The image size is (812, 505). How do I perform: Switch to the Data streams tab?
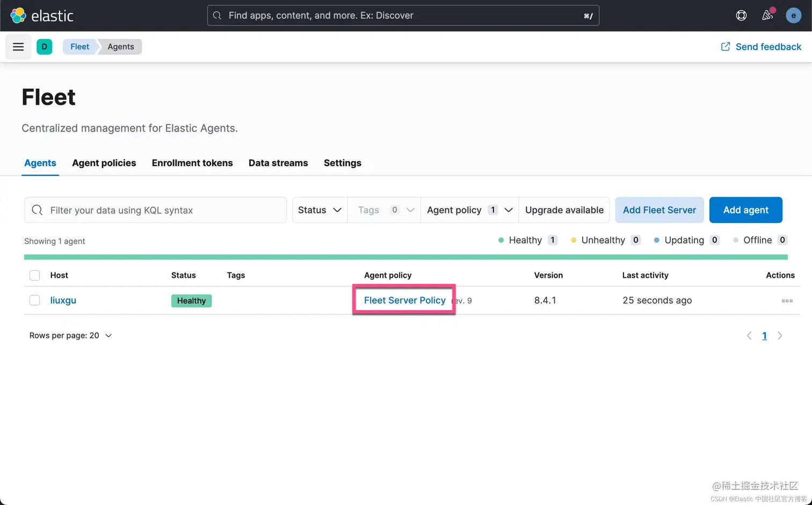coord(278,163)
